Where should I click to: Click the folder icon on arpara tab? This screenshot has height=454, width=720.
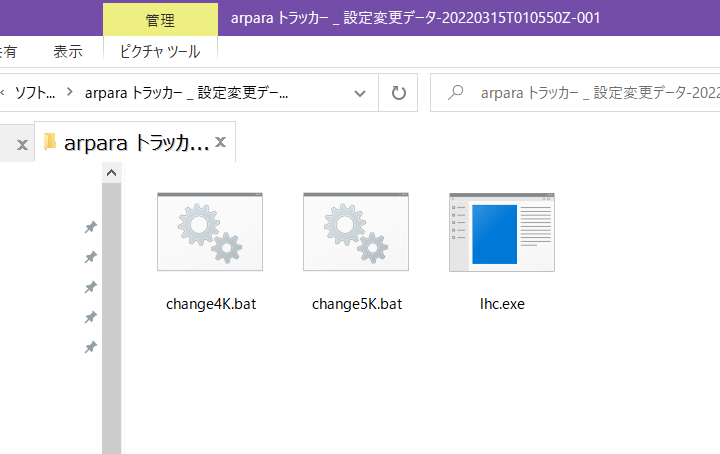tap(50, 141)
